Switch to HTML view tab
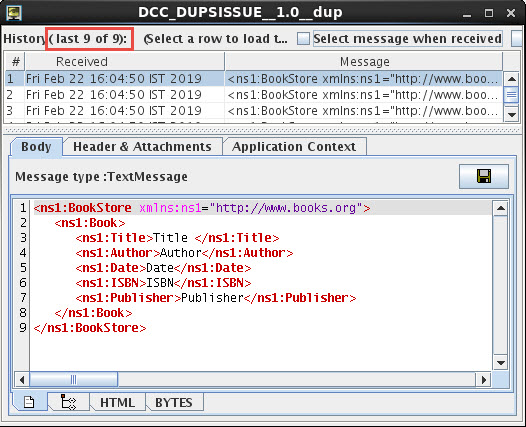 click(117, 402)
